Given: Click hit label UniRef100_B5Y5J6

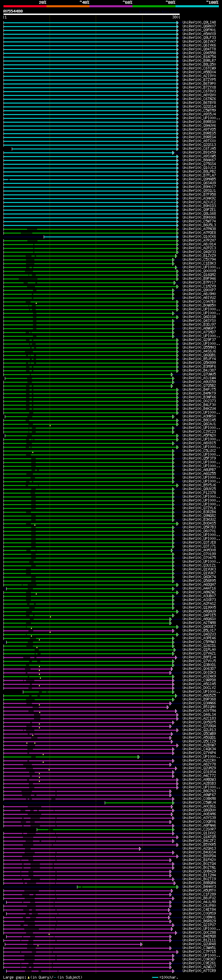Looking at the screenshot, I should pos(199,485).
